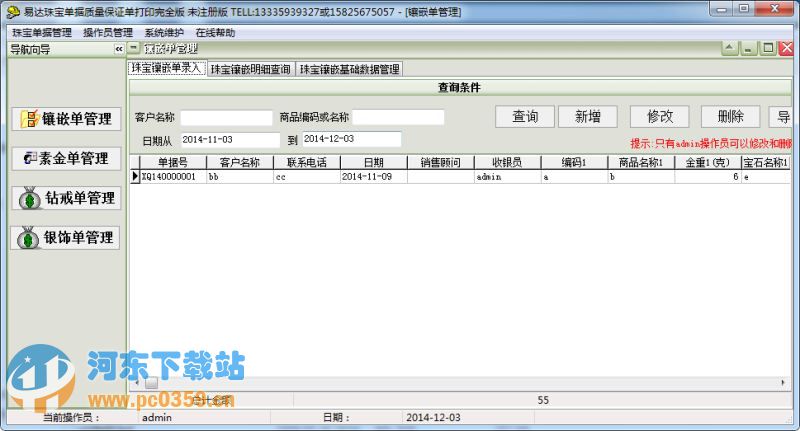Click the 修改 button
Screen dimensions: 800x431
pyautogui.click(x=660, y=117)
